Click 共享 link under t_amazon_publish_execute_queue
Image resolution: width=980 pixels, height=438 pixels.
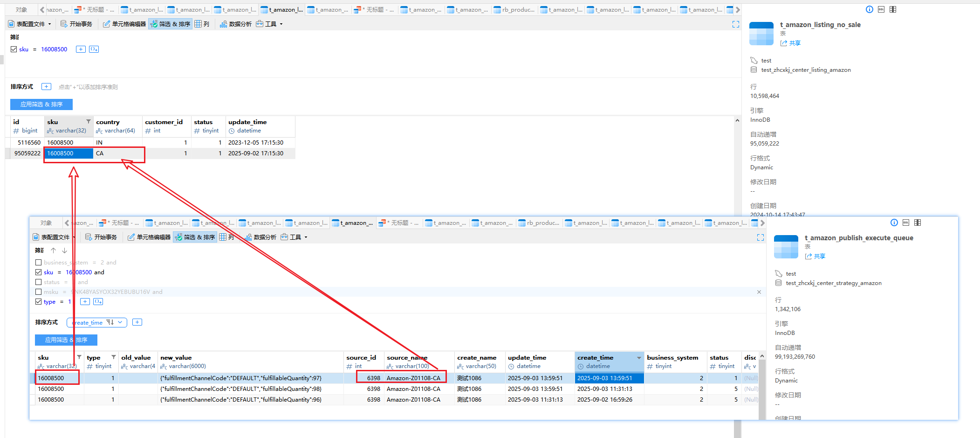coord(816,256)
